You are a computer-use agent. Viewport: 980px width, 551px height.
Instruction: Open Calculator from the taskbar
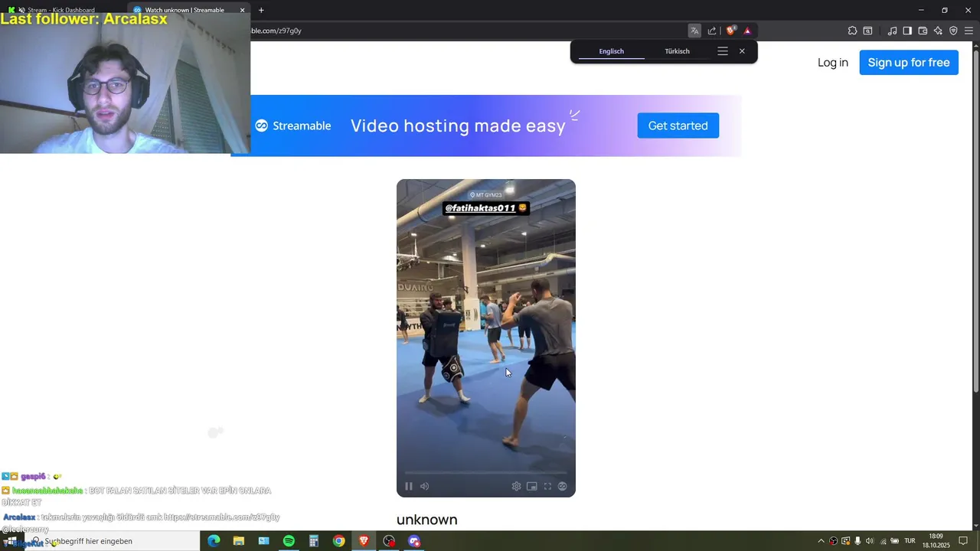[x=314, y=541]
